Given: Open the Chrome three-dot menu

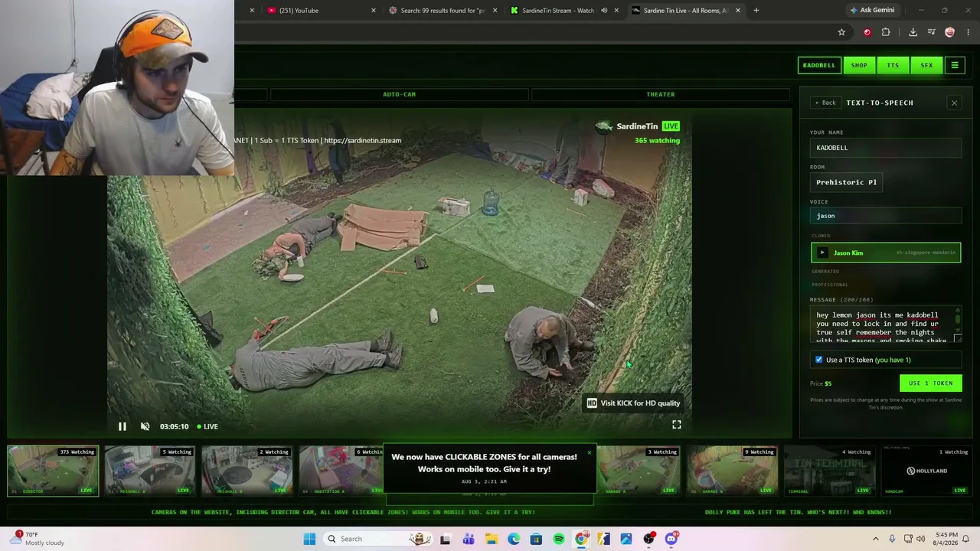Looking at the screenshot, I should (x=969, y=32).
